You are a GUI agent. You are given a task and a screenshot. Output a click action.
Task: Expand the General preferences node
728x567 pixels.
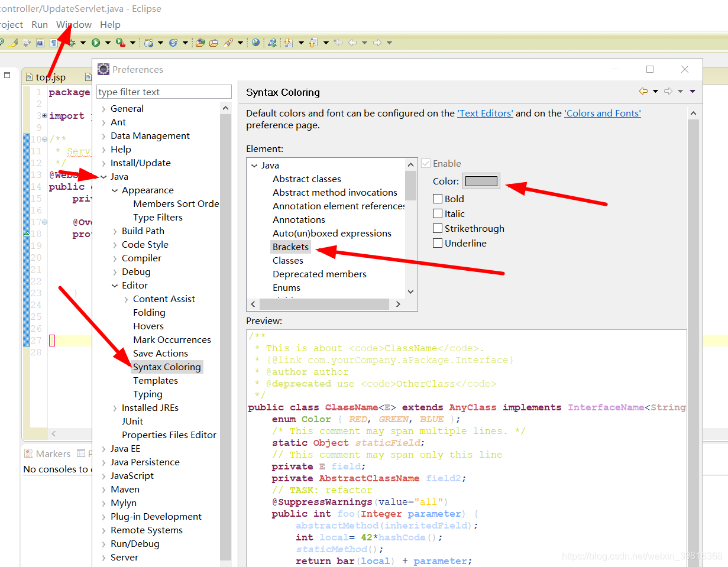103,109
